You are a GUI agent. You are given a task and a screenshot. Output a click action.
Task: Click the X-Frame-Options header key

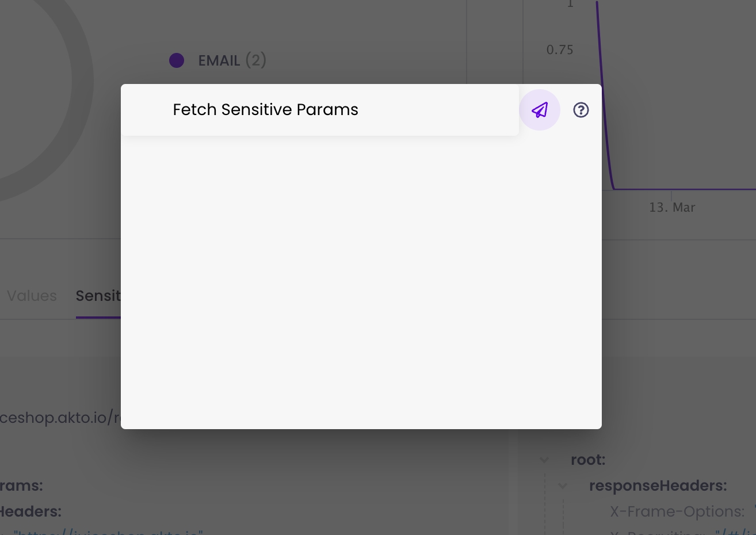point(677,511)
